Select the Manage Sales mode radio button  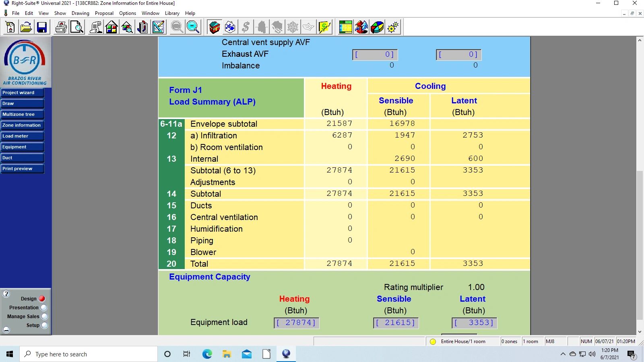44,317
